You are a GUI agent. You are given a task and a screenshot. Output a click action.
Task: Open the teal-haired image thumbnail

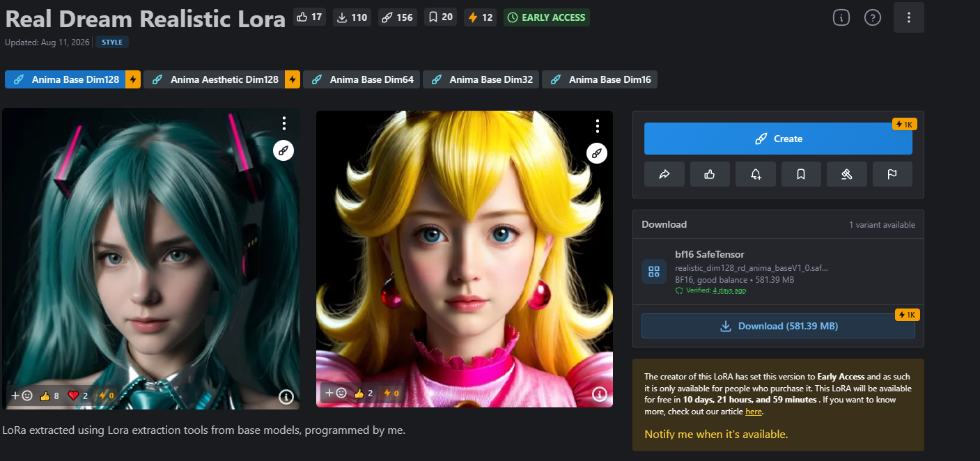tap(150, 259)
